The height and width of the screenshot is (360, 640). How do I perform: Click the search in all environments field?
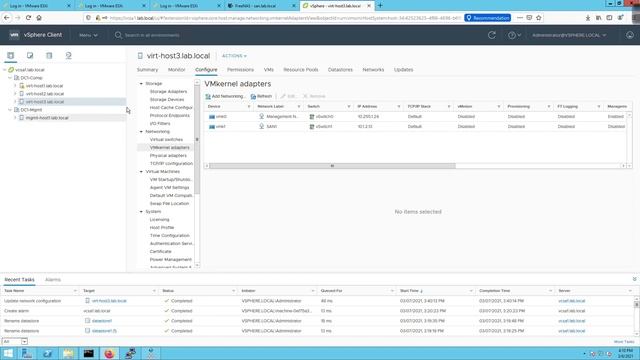pos(152,36)
